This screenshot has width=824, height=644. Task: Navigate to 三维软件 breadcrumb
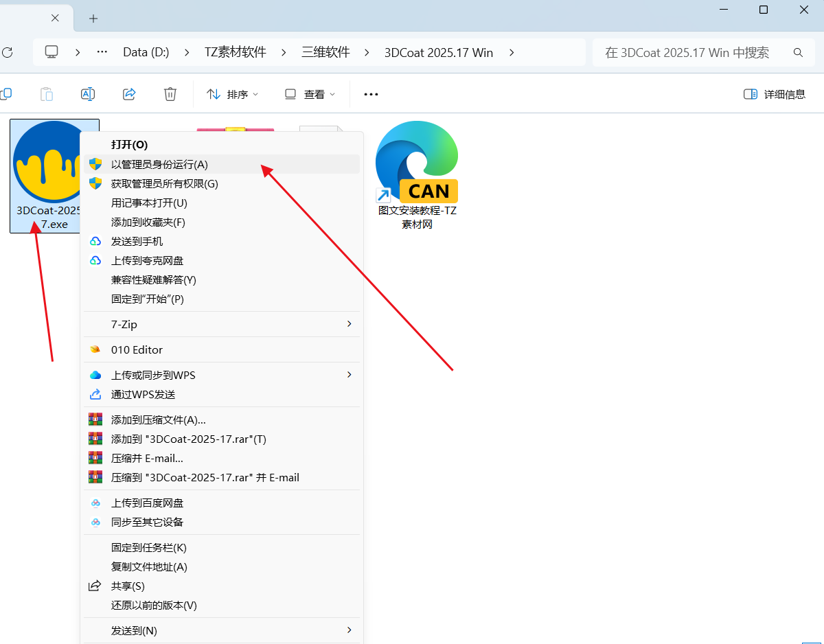[325, 52]
